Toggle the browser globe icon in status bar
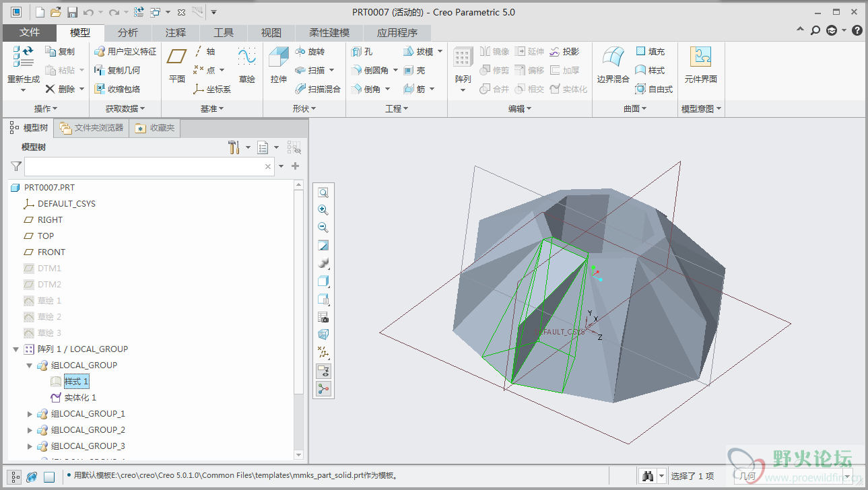This screenshot has height=490, width=868. [x=32, y=477]
